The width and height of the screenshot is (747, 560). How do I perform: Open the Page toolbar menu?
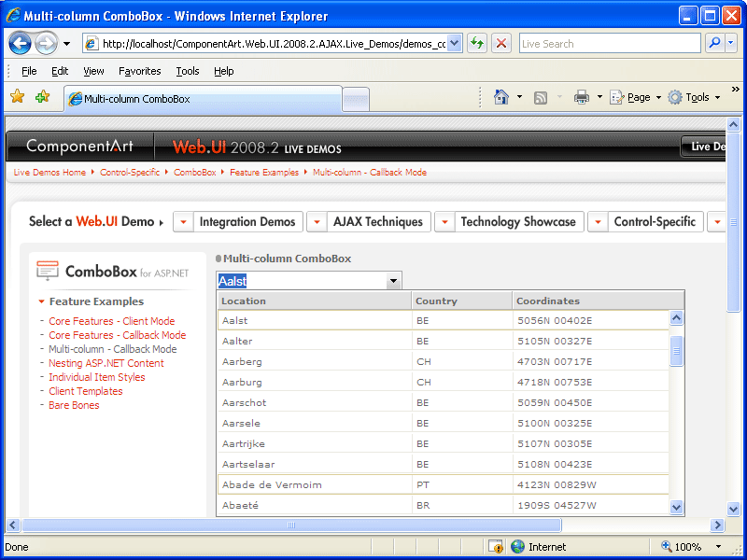click(x=636, y=98)
